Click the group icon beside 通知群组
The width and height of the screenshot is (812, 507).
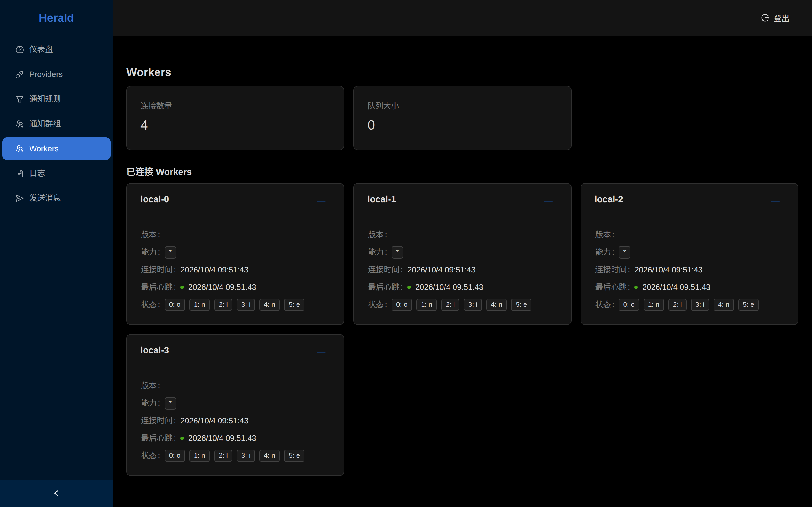coord(20,124)
